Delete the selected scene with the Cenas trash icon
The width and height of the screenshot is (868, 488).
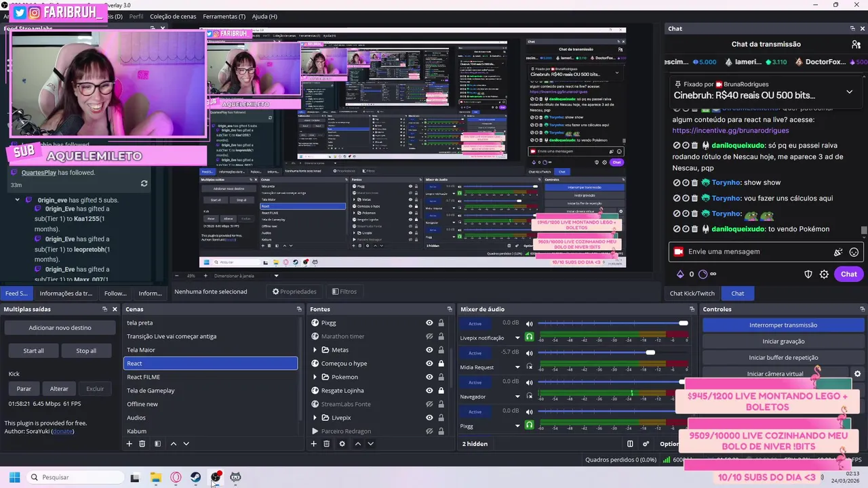click(142, 444)
